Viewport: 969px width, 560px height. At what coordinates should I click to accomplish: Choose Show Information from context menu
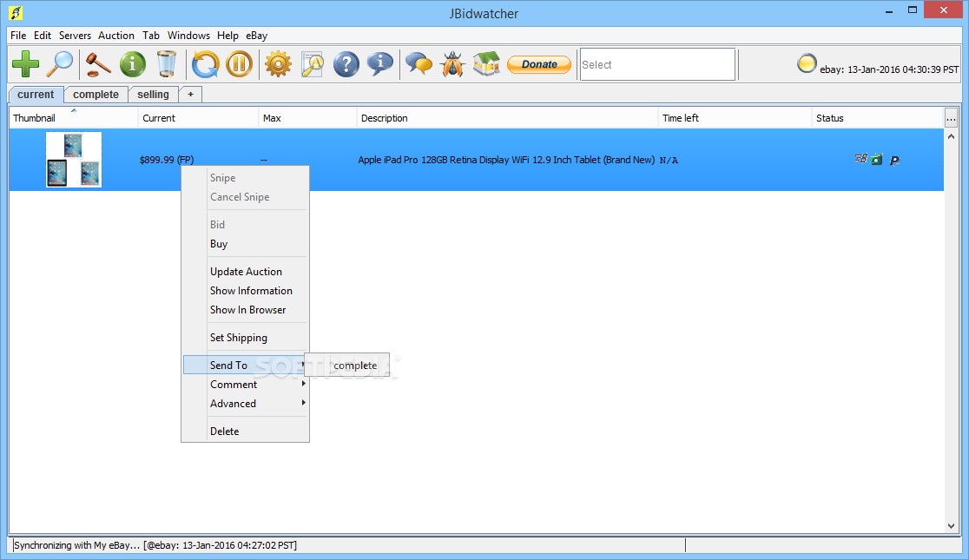246,291
